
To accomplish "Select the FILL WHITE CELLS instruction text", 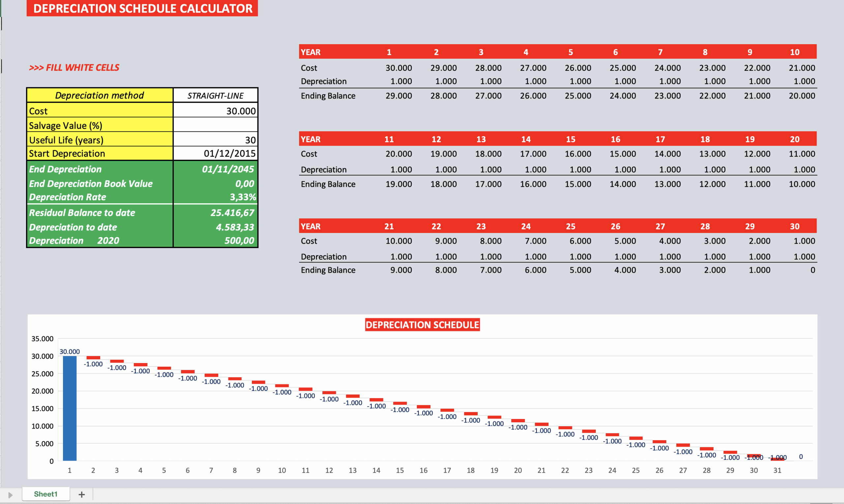I will (x=74, y=68).
